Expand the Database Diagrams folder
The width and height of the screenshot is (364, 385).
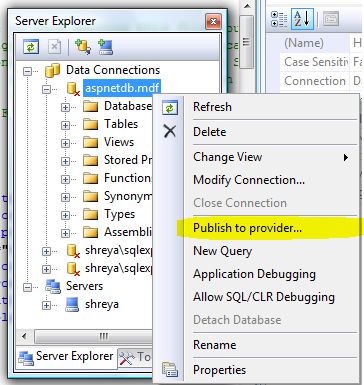point(65,107)
